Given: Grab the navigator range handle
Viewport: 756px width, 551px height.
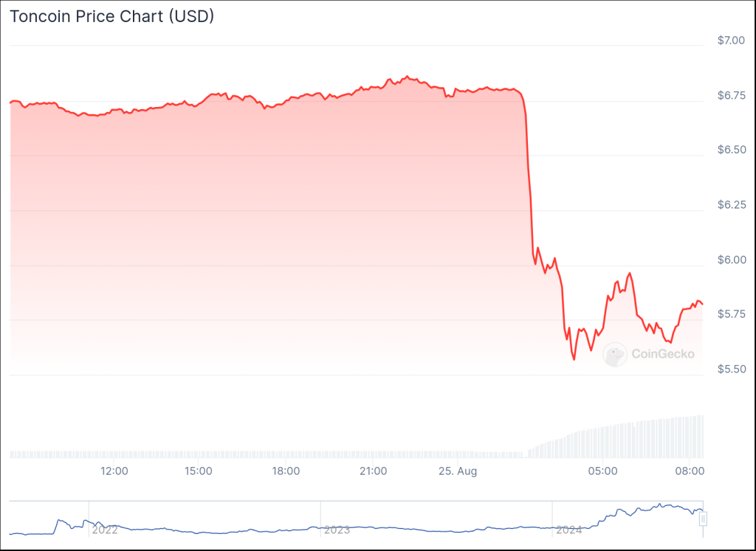Looking at the screenshot, I should coord(703,519).
